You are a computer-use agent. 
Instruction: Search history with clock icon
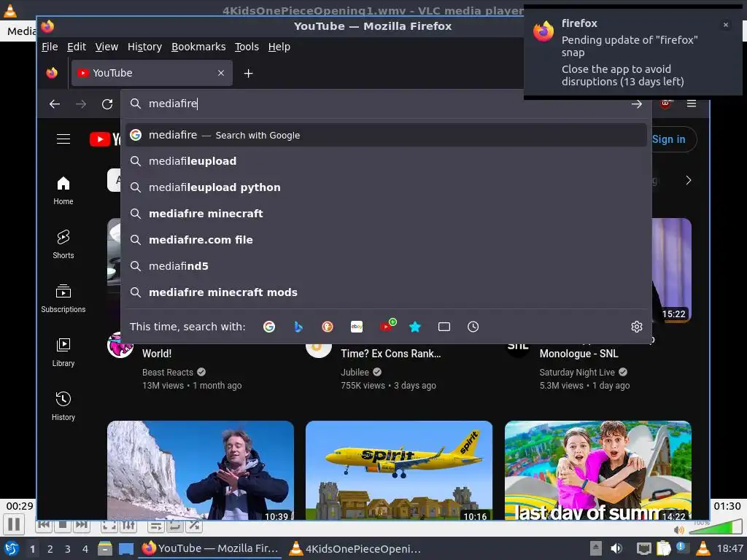[x=473, y=327]
